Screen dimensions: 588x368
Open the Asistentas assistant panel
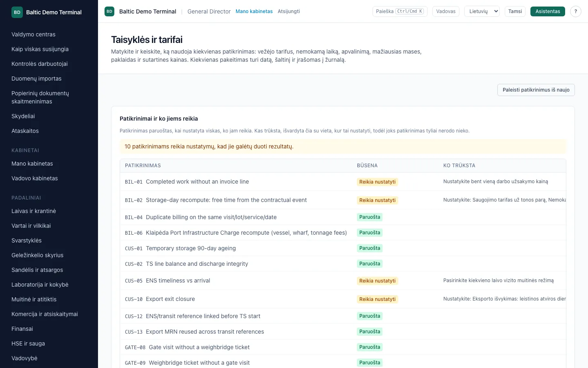(548, 11)
